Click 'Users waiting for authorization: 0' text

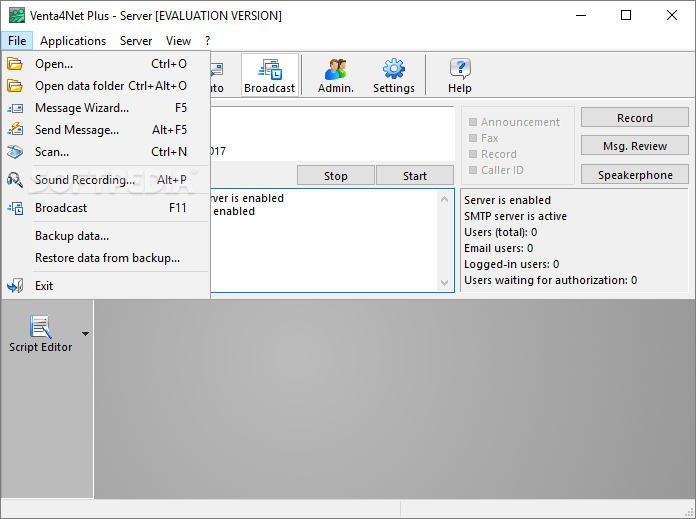tap(550, 280)
